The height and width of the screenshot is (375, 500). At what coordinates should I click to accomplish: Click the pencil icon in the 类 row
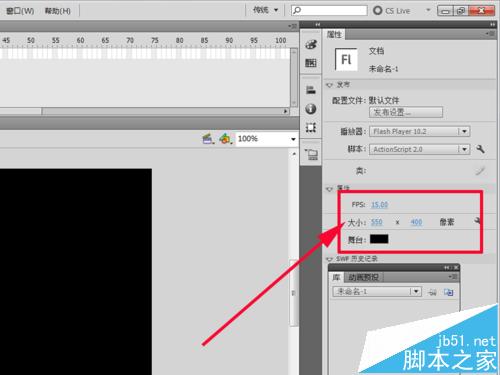pos(480,171)
